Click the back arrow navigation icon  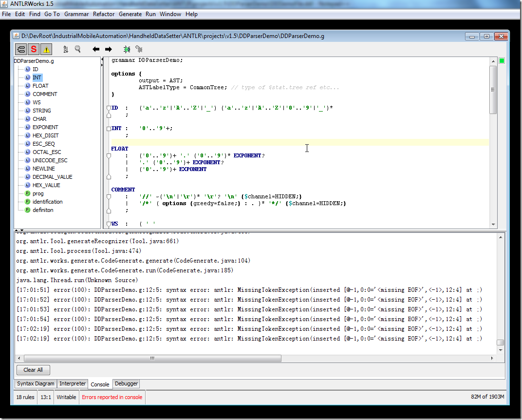click(96, 49)
